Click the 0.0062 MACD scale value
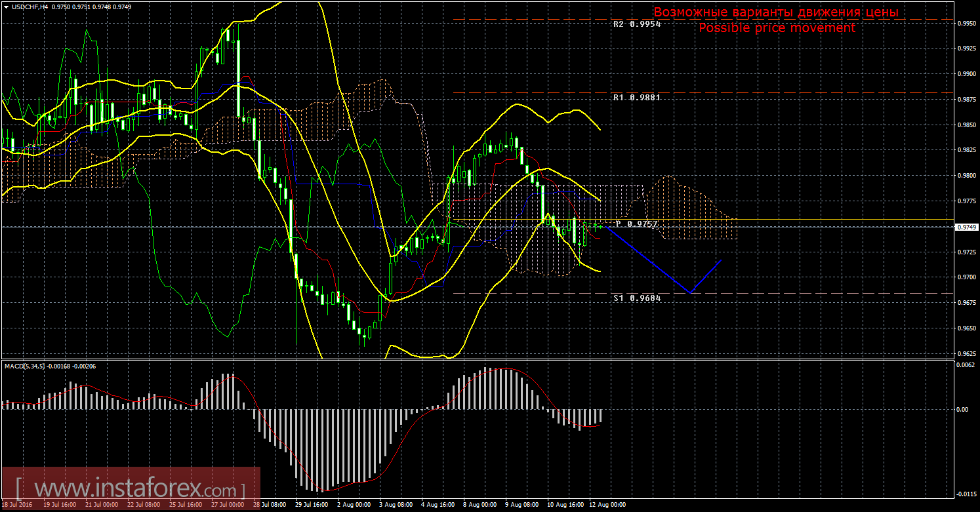Viewport: 980px width, 512px height. coord(967,364)
